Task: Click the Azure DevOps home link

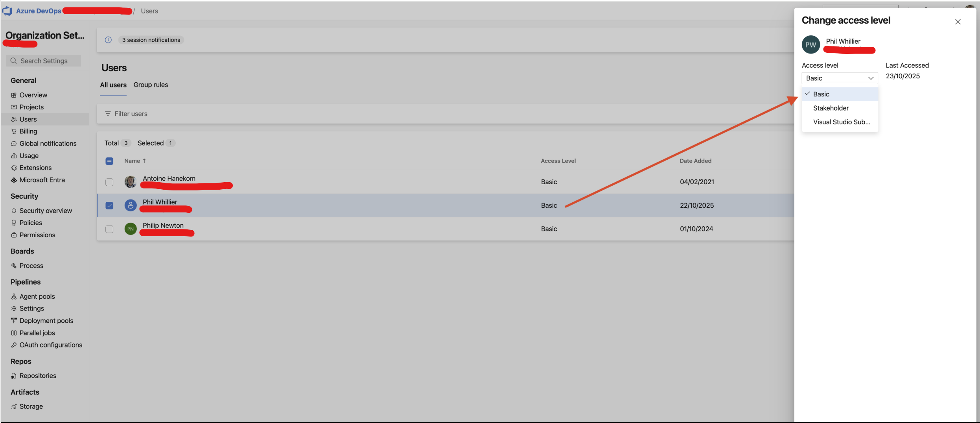Action: coord(39,11)
